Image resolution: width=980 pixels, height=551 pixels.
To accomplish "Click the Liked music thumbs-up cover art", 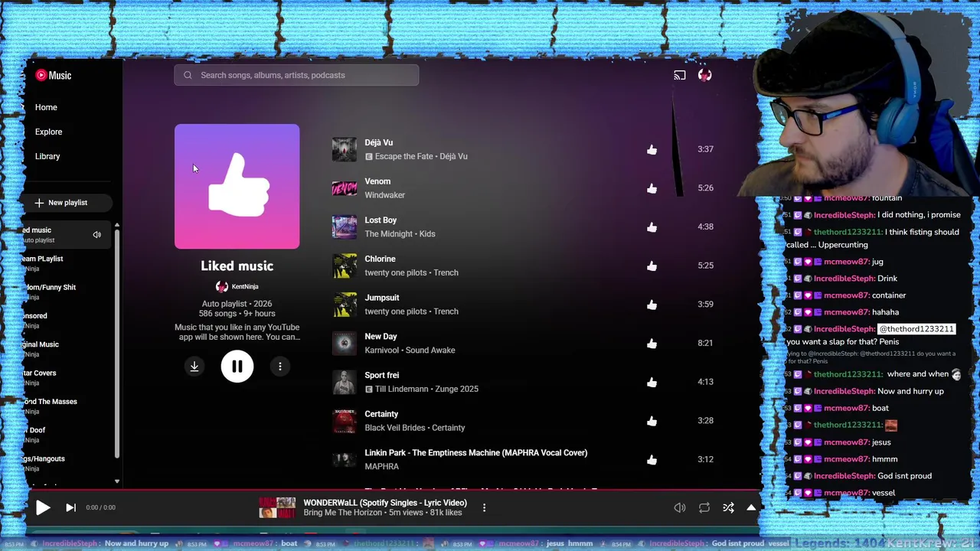I will pos(237,187).
